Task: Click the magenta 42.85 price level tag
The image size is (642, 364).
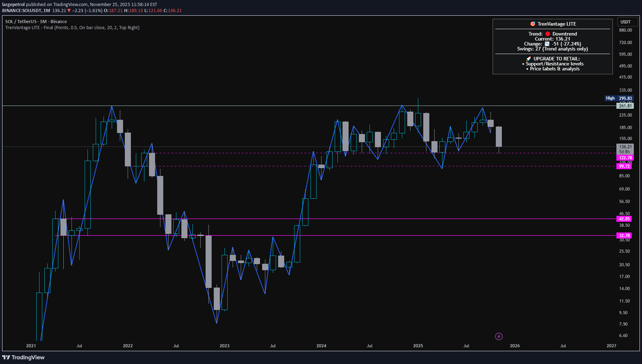Action: [x=624, y=219]
